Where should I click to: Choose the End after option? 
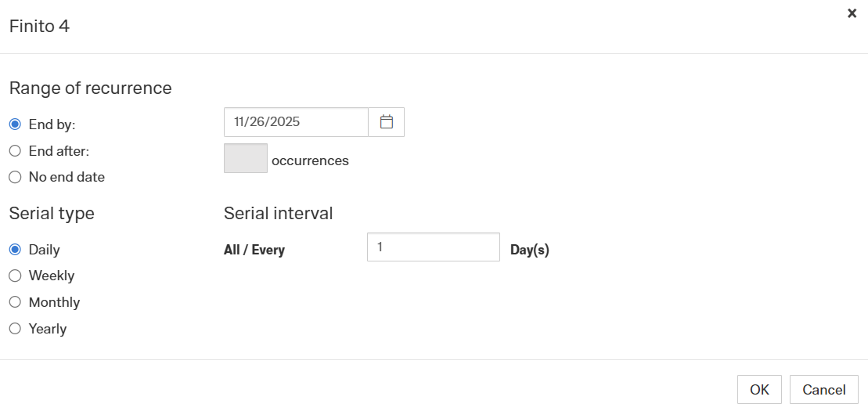15,151
